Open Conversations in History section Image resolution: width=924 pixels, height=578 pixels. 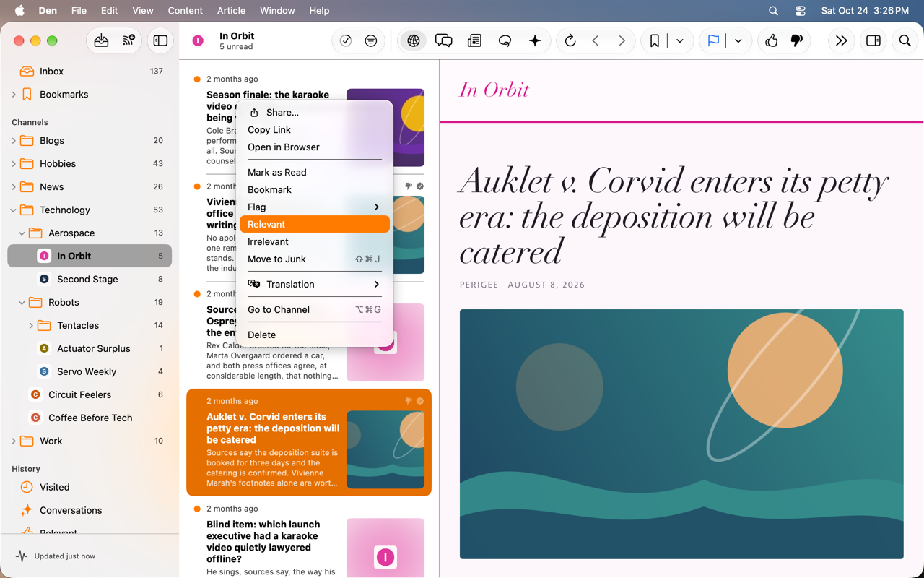coord(90,511)
